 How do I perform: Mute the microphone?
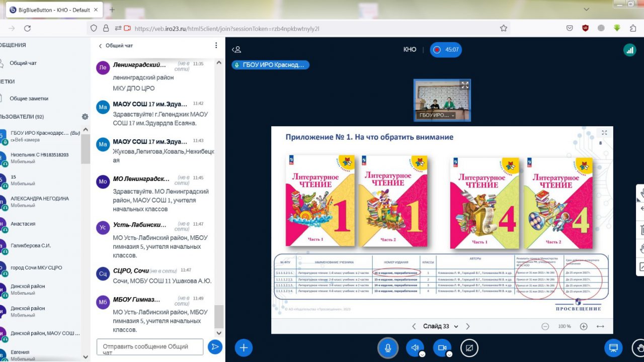tap(388, 347)
